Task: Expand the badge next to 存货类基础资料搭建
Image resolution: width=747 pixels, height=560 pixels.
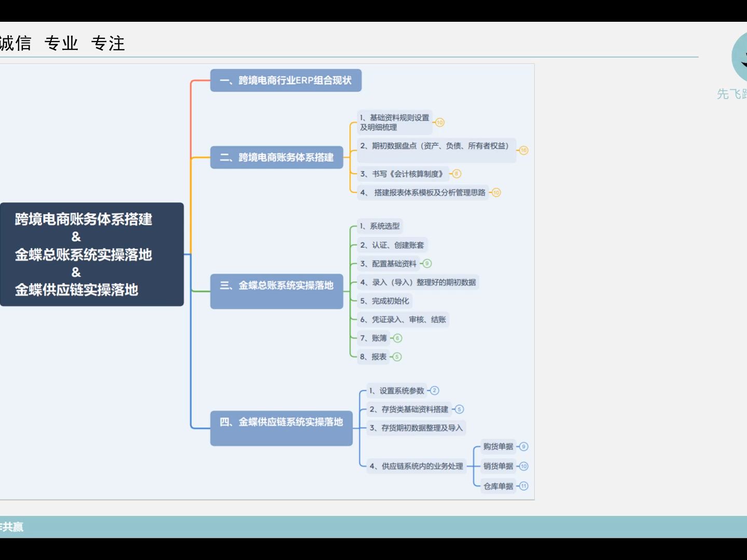Action: (459, 409)
